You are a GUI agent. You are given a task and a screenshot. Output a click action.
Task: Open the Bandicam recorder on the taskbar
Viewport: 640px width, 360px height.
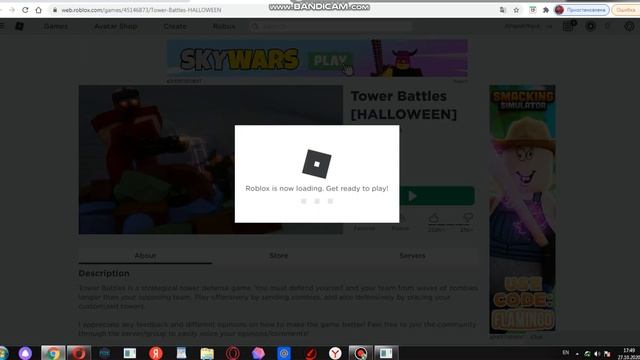click(360, 353)
